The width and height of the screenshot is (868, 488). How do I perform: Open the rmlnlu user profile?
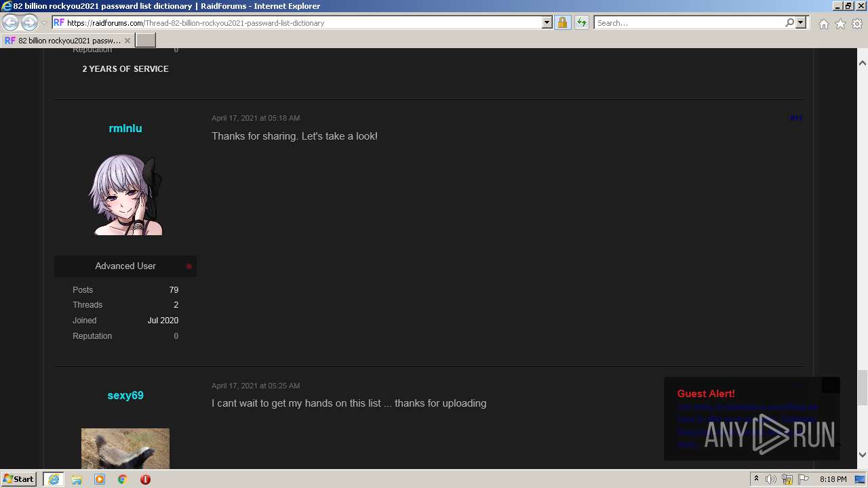125,128
